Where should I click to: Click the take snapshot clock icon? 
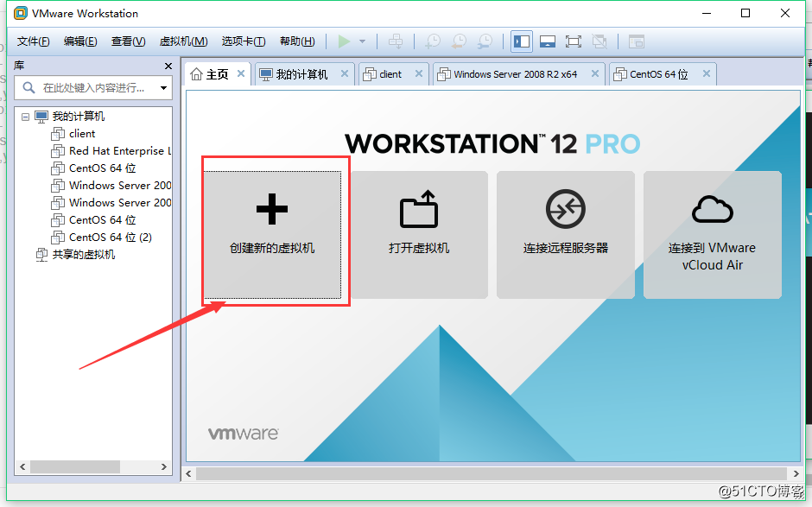pyautogui.click(x=433, y=41)
